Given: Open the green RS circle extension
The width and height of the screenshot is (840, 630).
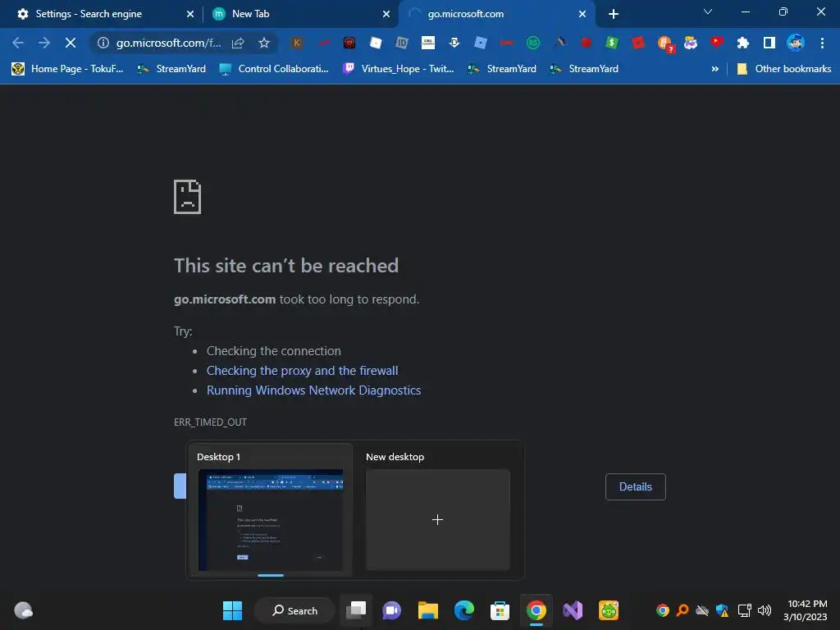Looking at the screenshot, I should [x=533, y=43].
